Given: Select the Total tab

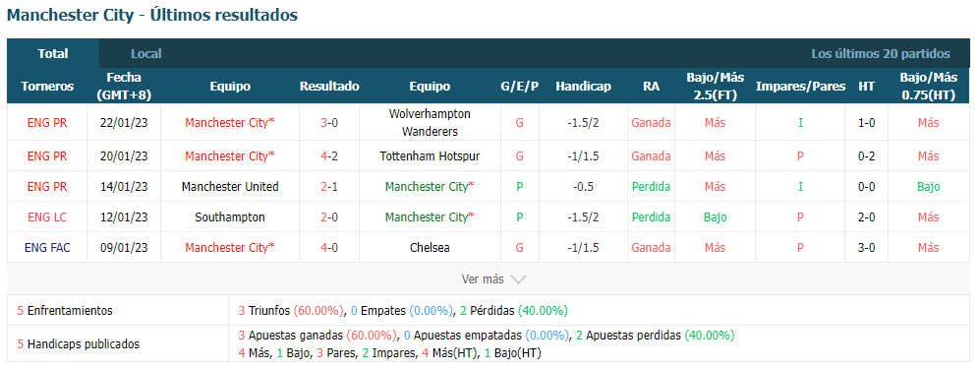Looking at the screenshot, I should pyautogui.click(x=53, y=54).
